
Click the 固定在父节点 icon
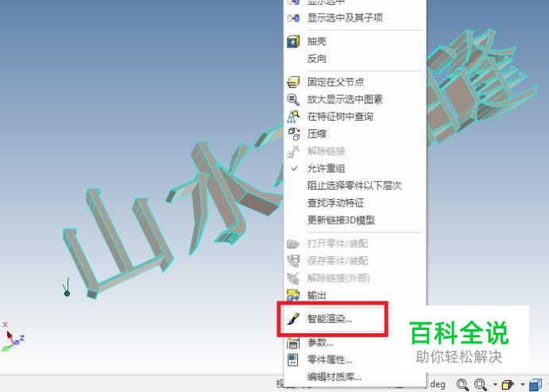(293, 83)
